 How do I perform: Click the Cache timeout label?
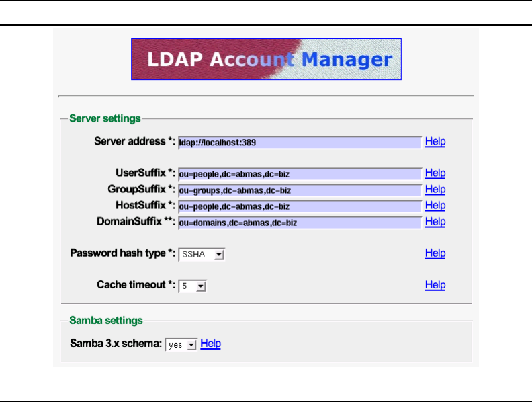(136, 284)
